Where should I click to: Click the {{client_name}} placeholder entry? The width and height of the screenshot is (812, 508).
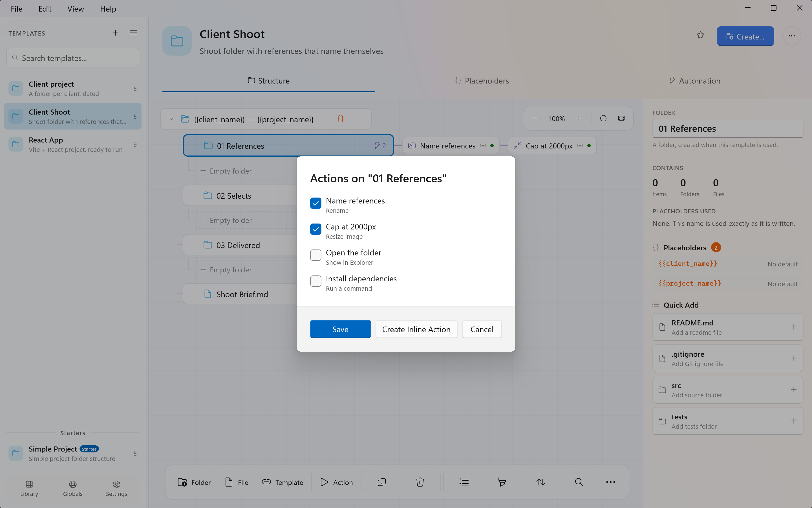click(727, 264)
